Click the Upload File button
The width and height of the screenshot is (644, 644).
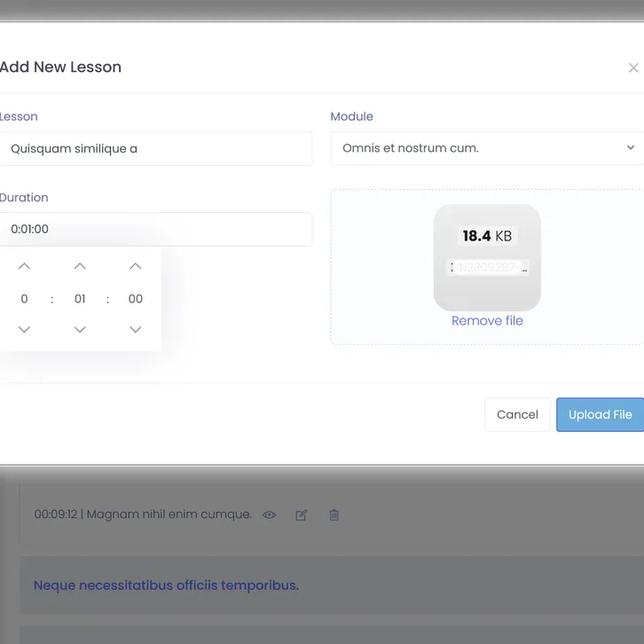600,414
